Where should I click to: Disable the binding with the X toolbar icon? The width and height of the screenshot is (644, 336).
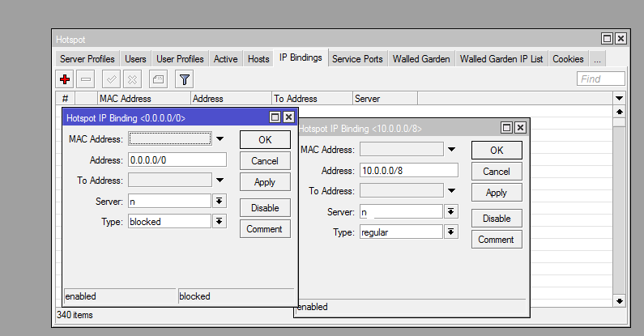pos(132,79)
